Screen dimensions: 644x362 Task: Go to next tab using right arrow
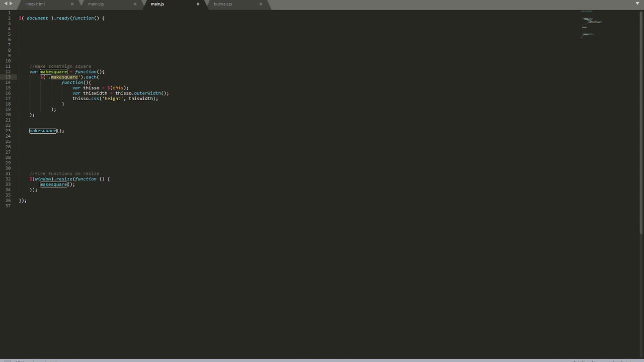[11, 4]
